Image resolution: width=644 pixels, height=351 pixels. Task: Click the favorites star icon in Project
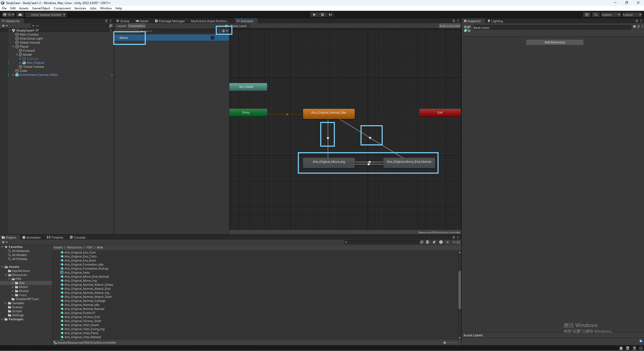click(x=447, y=242)
